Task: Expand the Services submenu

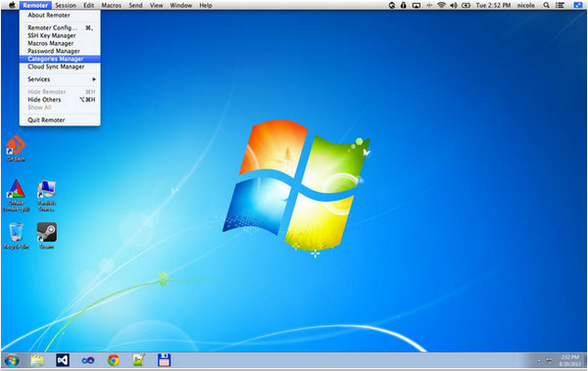Action: [60, 79]
